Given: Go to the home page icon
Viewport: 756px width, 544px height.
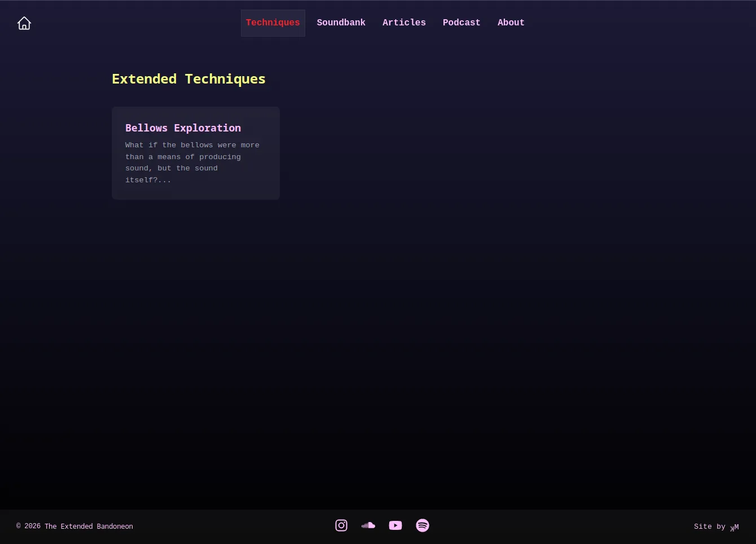Looking at the screenshot, I should (24, 23).
